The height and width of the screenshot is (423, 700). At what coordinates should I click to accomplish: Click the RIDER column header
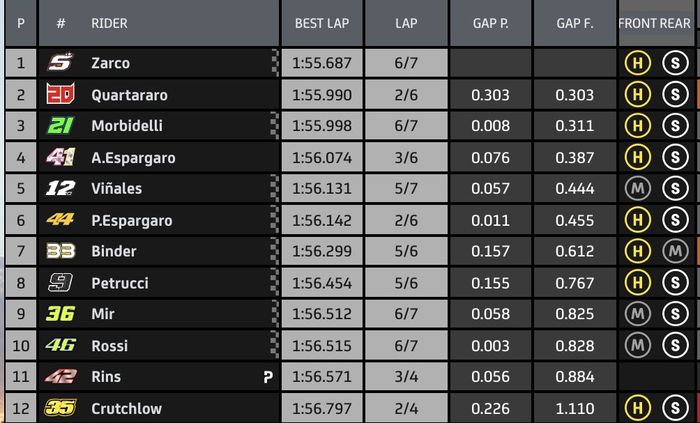tap(109, 23)
